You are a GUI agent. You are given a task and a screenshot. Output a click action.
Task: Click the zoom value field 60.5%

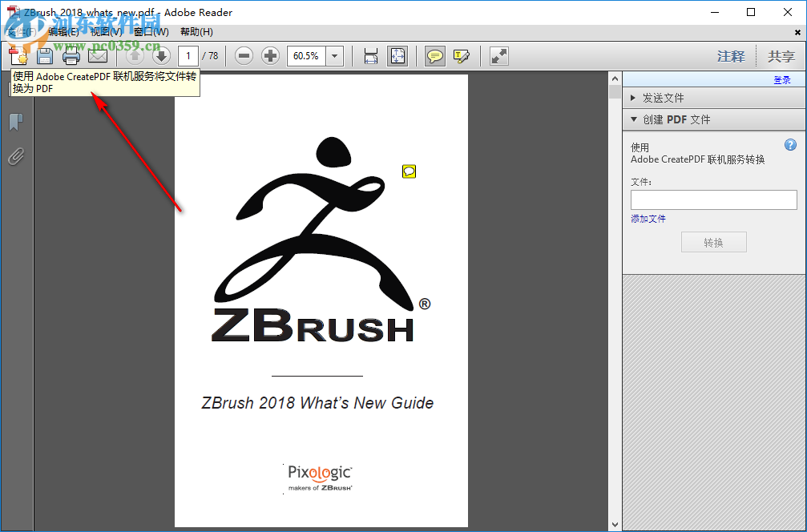point(306,55)
